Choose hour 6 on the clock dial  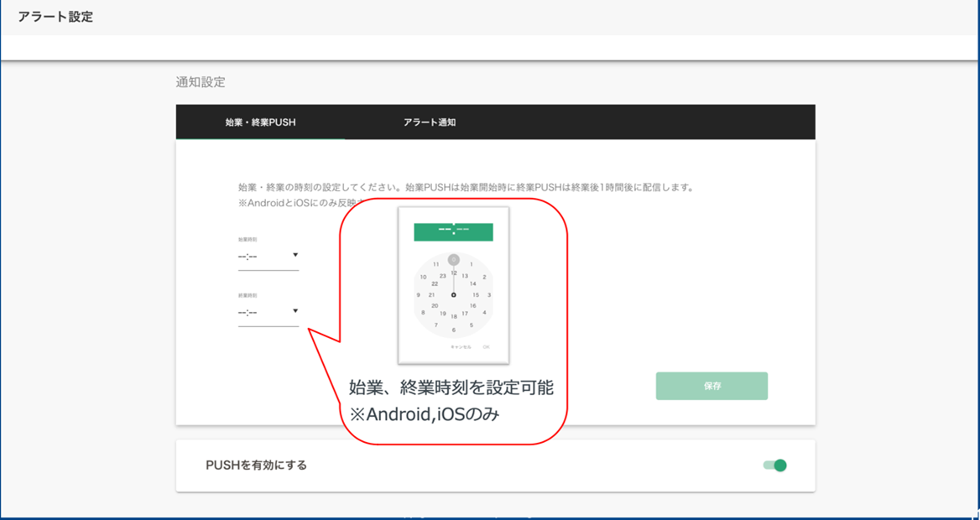[454, 330]
